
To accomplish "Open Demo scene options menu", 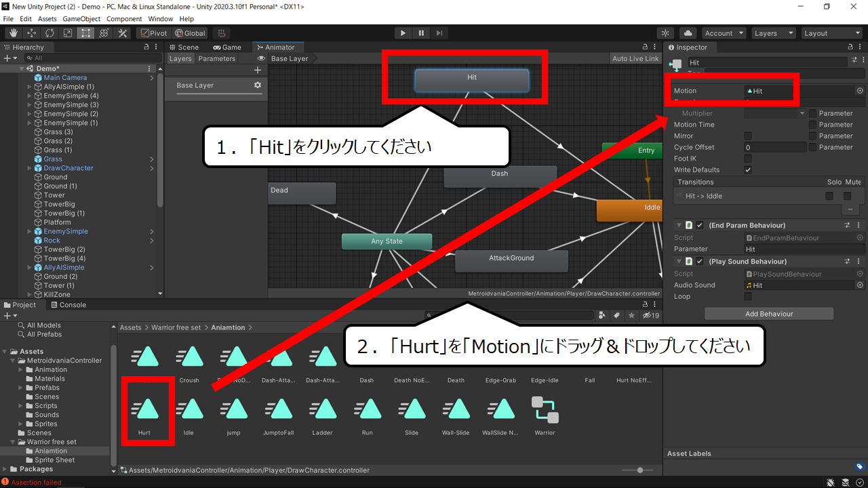I will point(149,68).
